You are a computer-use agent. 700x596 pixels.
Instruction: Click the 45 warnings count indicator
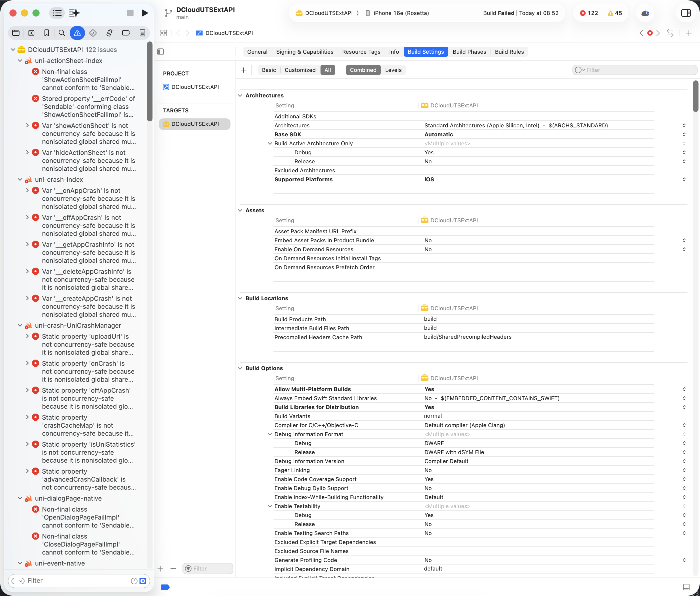614,13
